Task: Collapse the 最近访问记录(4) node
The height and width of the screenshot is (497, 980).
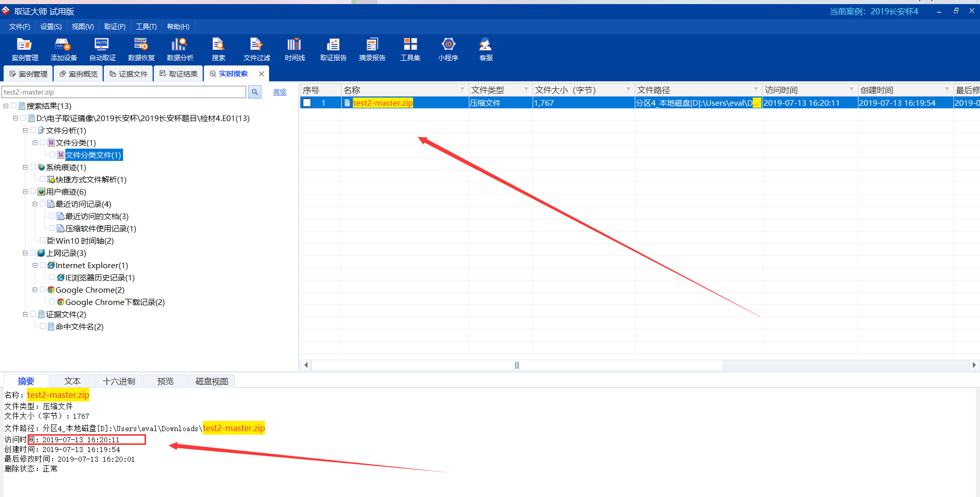Action: pos(35,204)
